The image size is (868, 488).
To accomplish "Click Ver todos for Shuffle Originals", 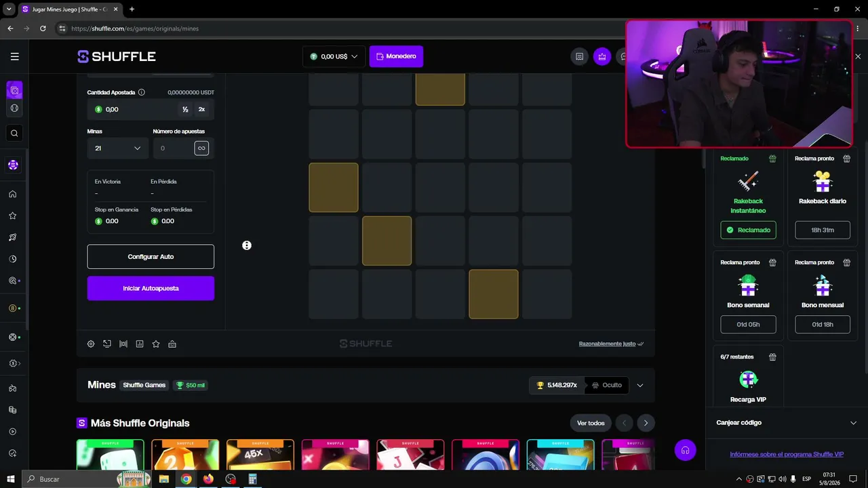I will pyautogui.click(x=591, y=423).
